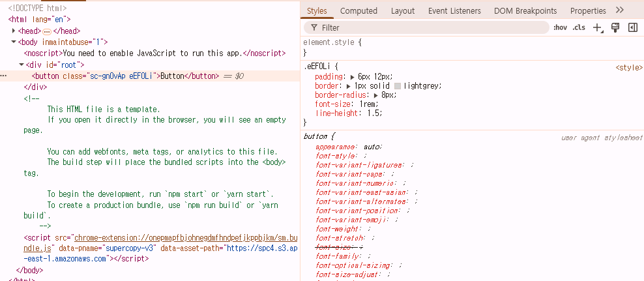
Task: Click the data-pname supercopy-v3 attribute value
Action: tap(130, 248)
